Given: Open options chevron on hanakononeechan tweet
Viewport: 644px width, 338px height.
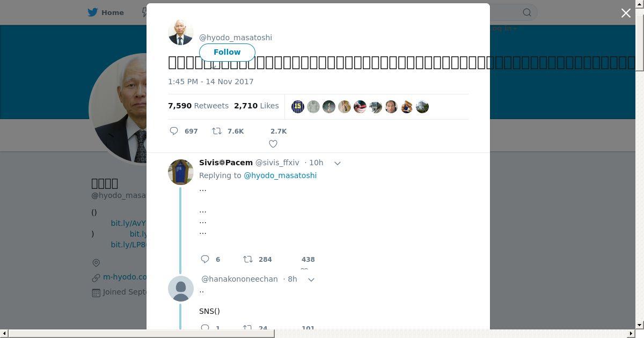Looking at the screenshot, I should click(x=311, y=280).
